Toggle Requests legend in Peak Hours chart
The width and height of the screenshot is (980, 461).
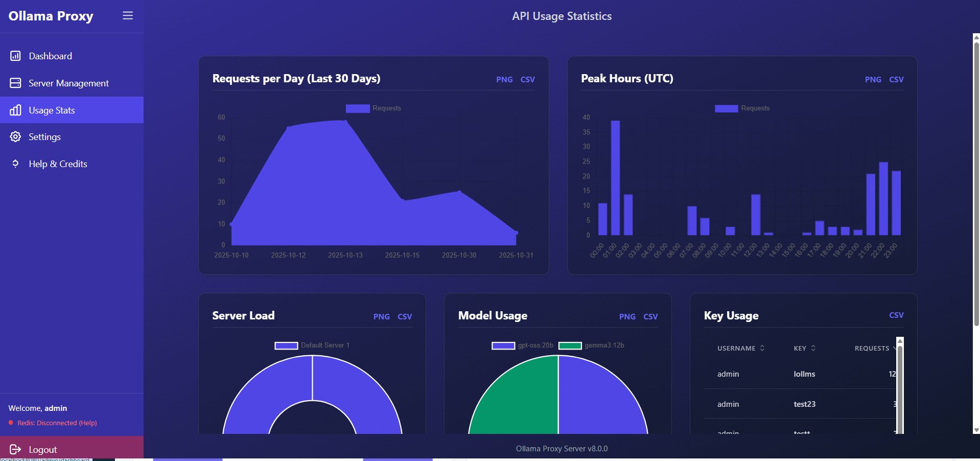[x=742, y=108]
